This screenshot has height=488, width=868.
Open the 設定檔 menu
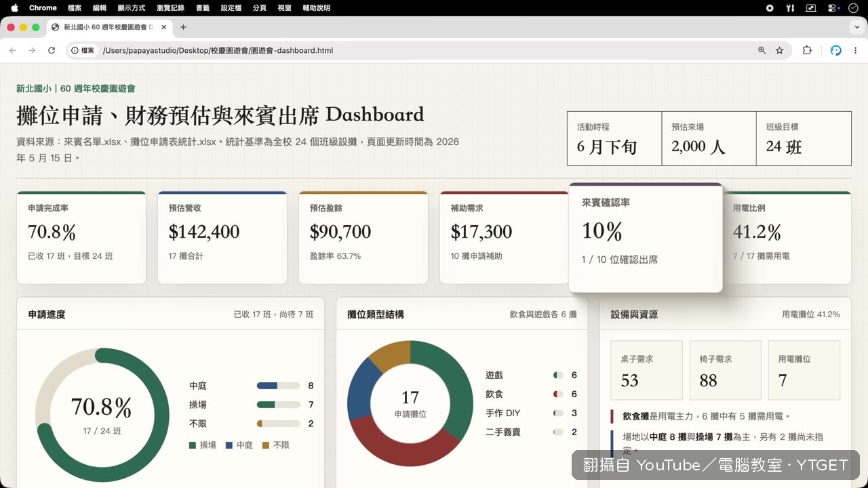click(231, 8)
